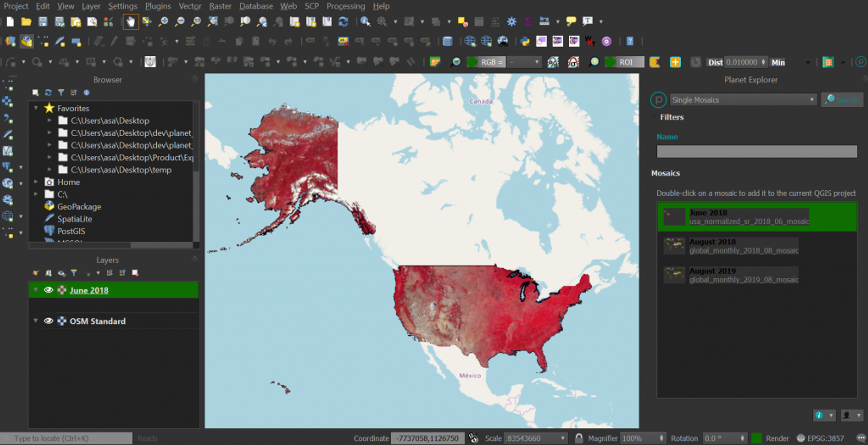The height and width of the screenshot is (445, 868).
Task: Click the New GeoPackage Layer icon
Action: tap(27, 41)
